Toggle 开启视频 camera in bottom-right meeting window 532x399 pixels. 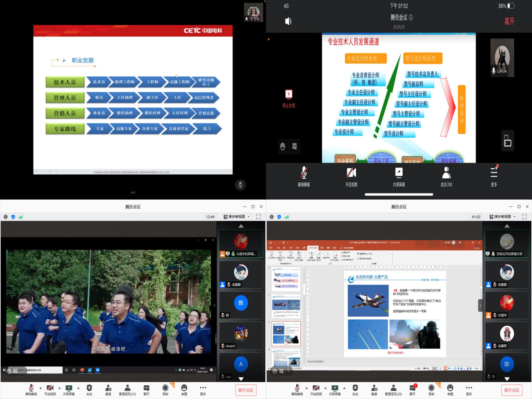click(x=316, y=388)
